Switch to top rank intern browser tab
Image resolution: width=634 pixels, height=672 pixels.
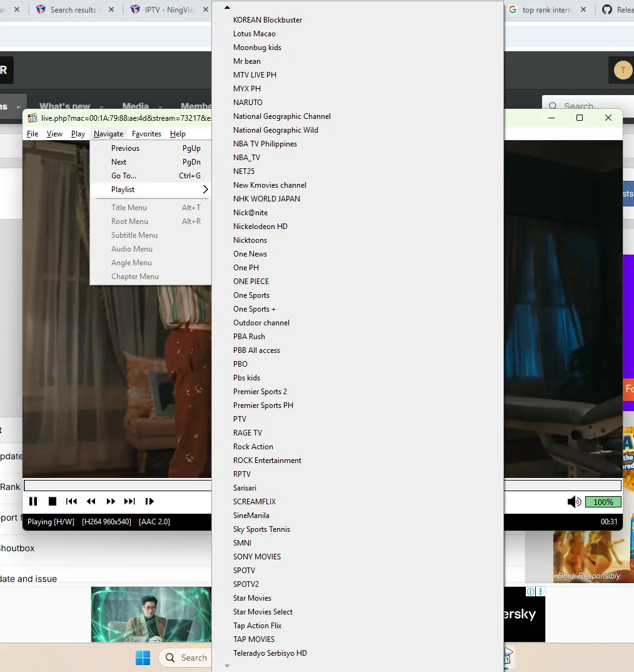tap(547, 9)
